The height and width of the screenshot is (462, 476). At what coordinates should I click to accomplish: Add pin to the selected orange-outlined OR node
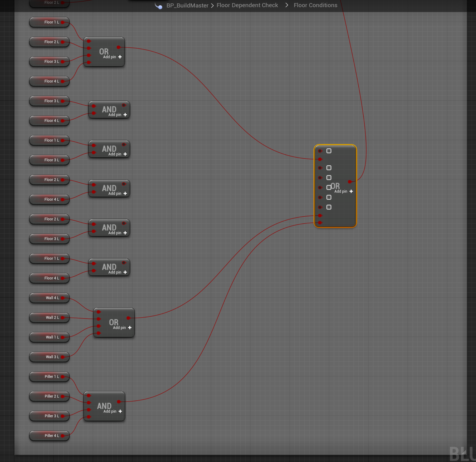(x=351, y=191)
